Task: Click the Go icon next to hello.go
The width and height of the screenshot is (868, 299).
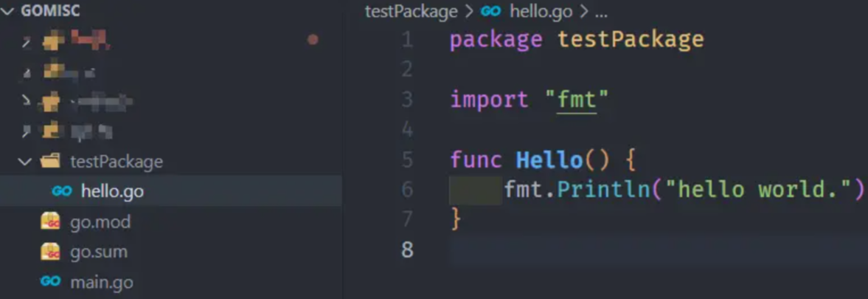Action: (61, 192)
